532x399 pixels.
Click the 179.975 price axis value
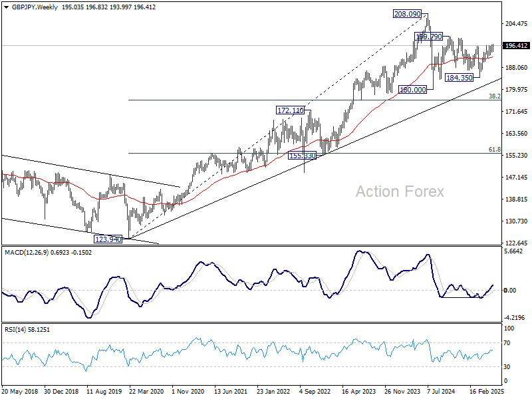[516, 90]
